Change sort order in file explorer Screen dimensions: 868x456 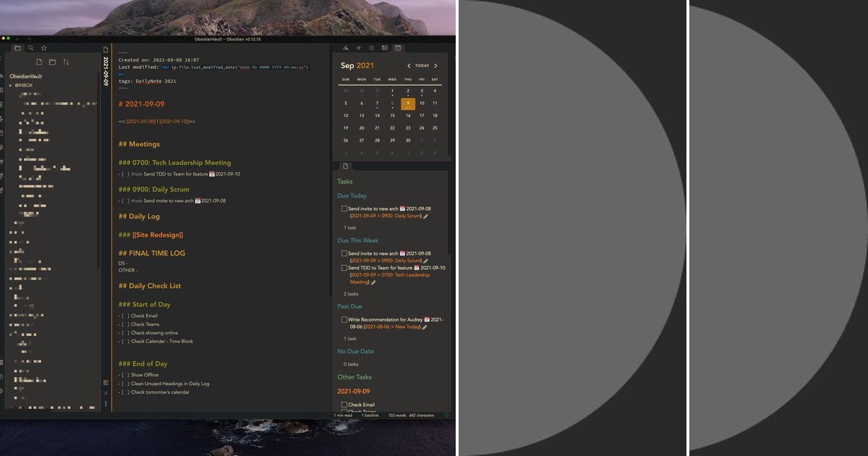click(x=66, y=62)
